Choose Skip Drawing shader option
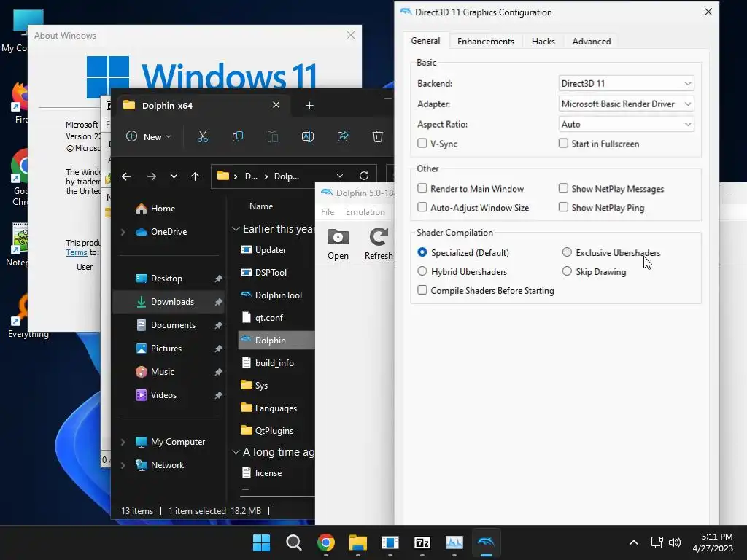 coord(567,271)
